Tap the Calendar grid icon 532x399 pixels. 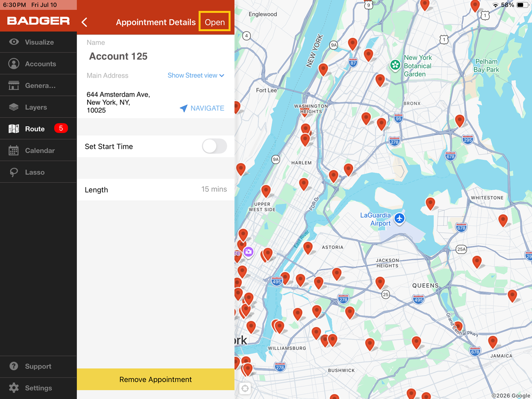[14, 150]
